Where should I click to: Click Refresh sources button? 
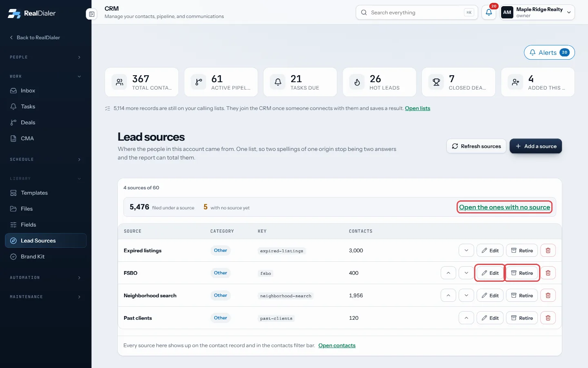(477, 146)
